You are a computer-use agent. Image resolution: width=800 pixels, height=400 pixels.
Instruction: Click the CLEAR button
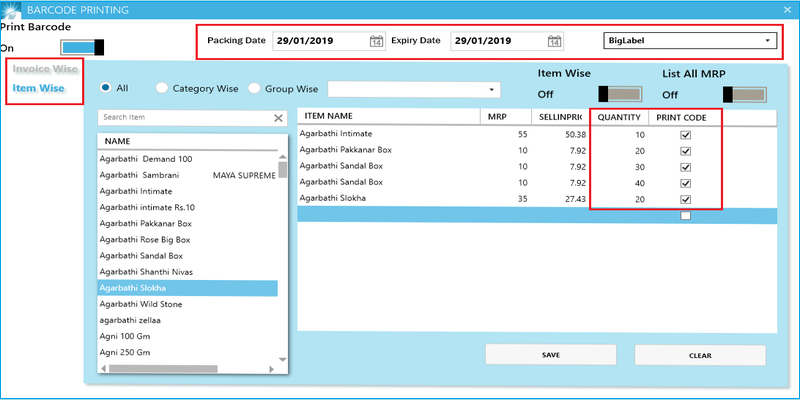coord(700,355)
